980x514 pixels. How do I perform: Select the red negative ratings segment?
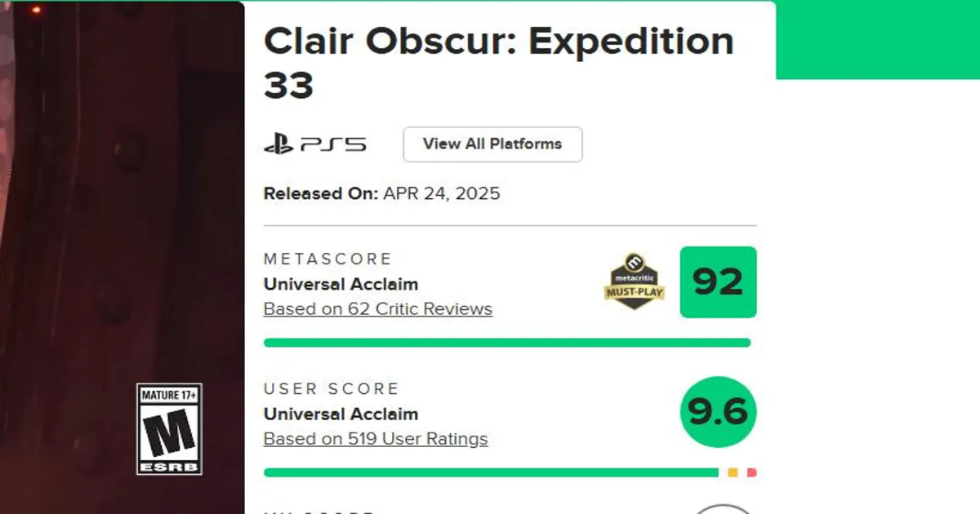[751, 472]
